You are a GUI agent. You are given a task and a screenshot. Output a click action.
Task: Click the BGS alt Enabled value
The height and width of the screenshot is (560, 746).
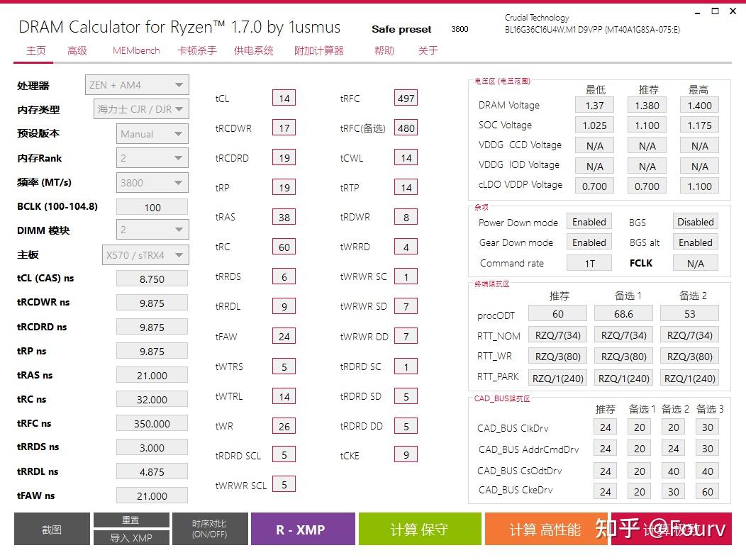(x=696, y=242)
